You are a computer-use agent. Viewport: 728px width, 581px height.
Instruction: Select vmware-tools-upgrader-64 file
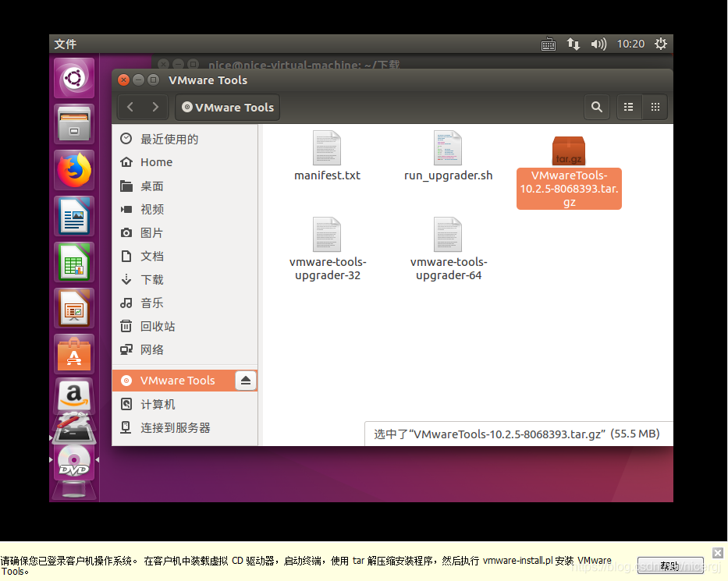tap(449, 250)
